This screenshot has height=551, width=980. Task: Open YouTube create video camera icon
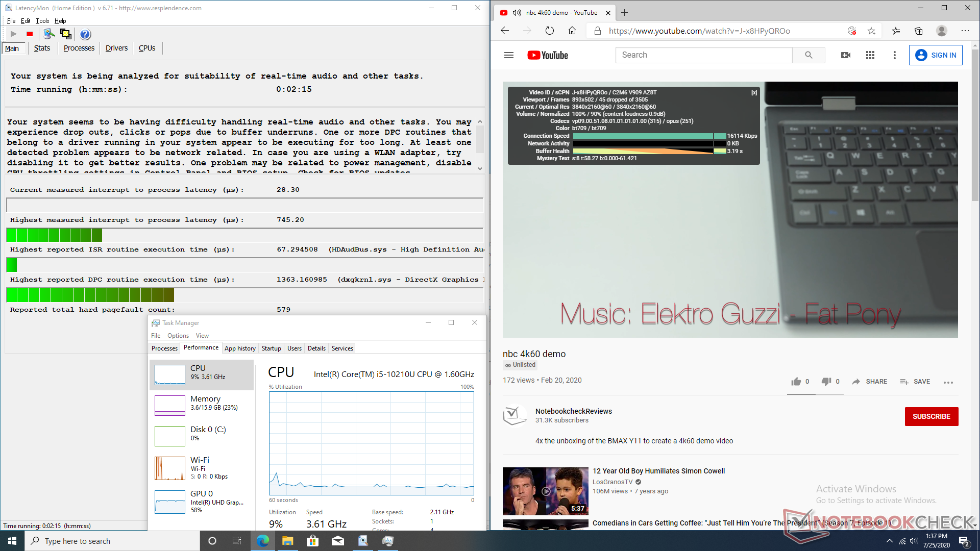(x=846, y=55)
